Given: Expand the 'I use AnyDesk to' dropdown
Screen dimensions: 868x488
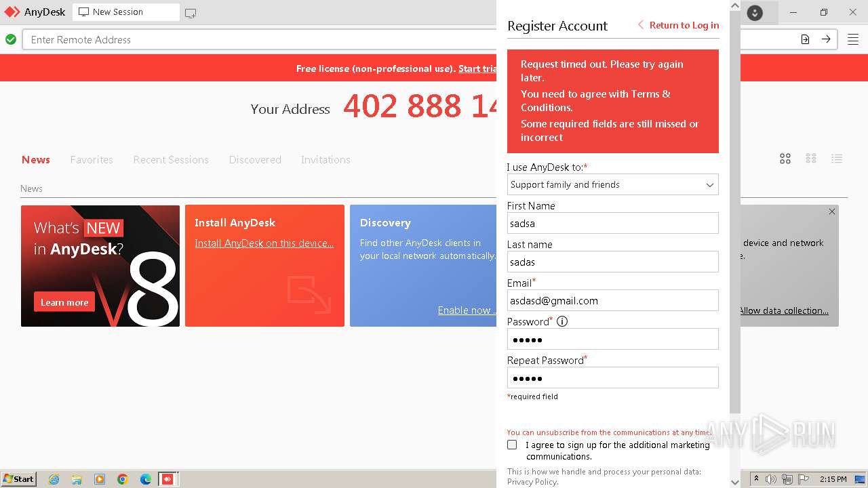Looking at the screenshot, I should (612, 184).
